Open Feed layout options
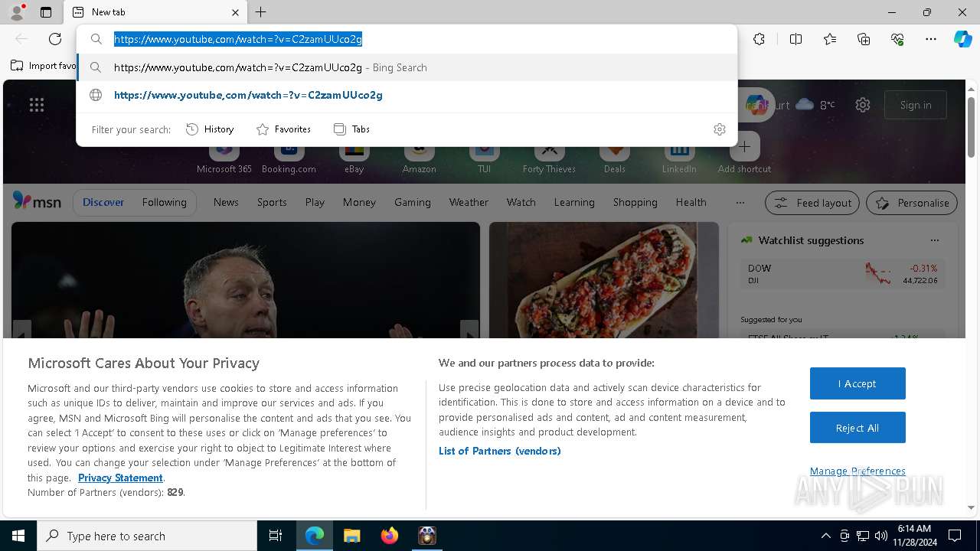The width and height of the screenshot is (980, 551). tap(812, 203)
